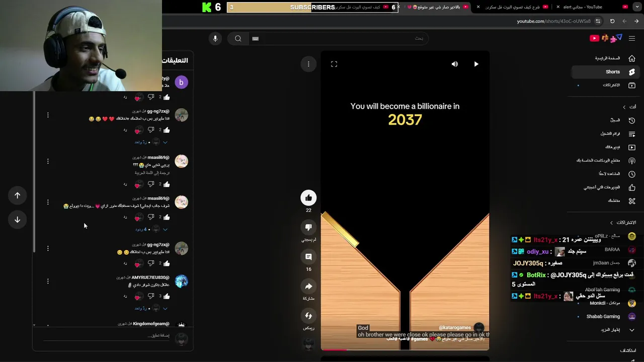Open Subscriptions in the sidebar

point(607,85)
